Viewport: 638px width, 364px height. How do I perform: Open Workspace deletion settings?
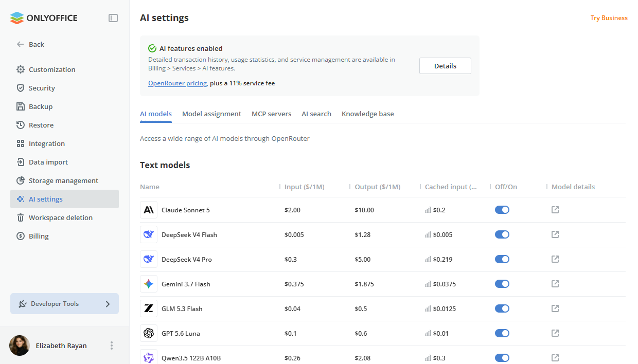click(64, 217)
